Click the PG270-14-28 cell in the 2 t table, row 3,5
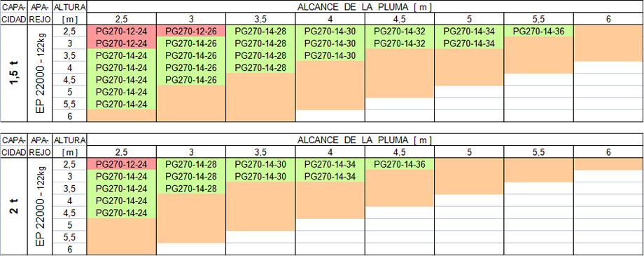This screenshot has height=256, width=644. (x=190, y=189)
